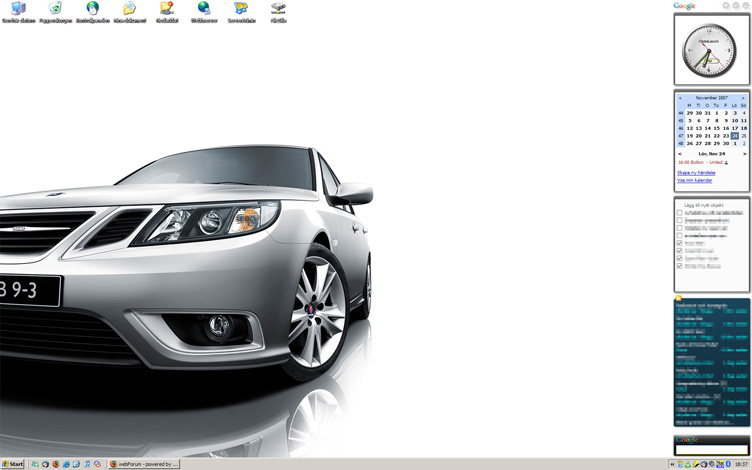Select date 13 in the calendar

coord(699,128)
